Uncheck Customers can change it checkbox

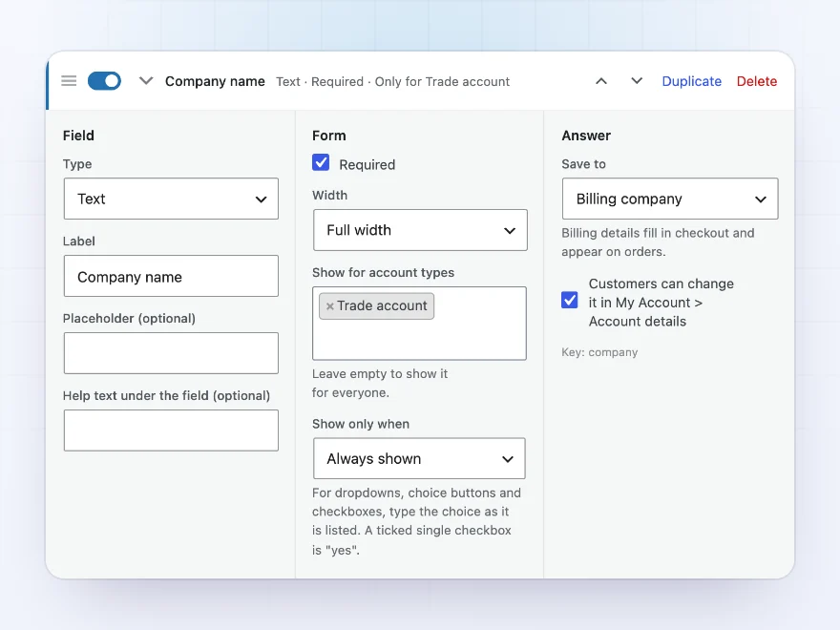(x=570, y=300)
